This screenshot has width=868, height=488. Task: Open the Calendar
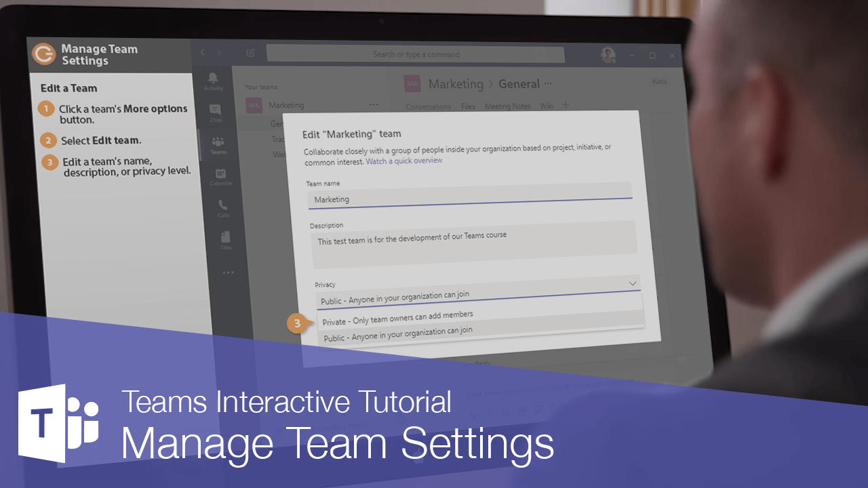pos(222,174)
